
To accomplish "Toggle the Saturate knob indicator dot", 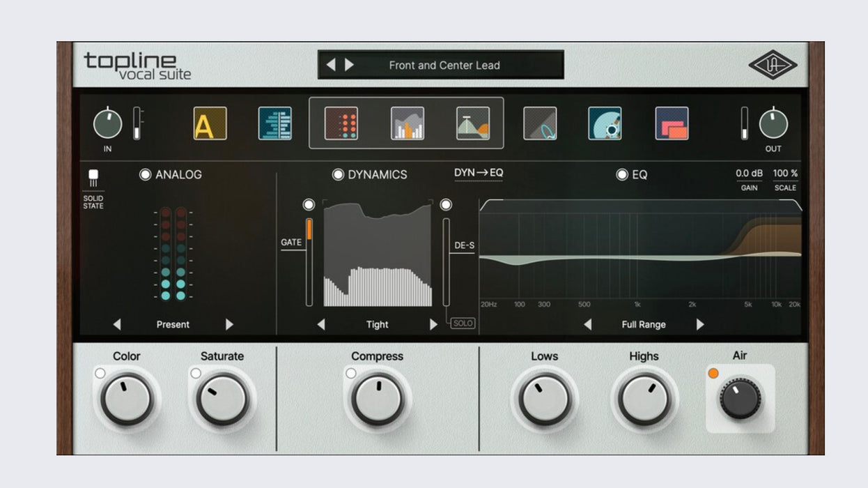I will (196, 373).
